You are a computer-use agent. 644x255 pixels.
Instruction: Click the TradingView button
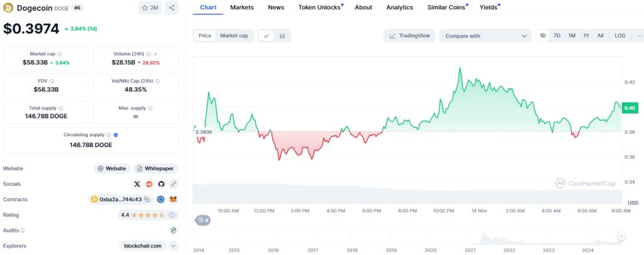[x=409, y=36]
